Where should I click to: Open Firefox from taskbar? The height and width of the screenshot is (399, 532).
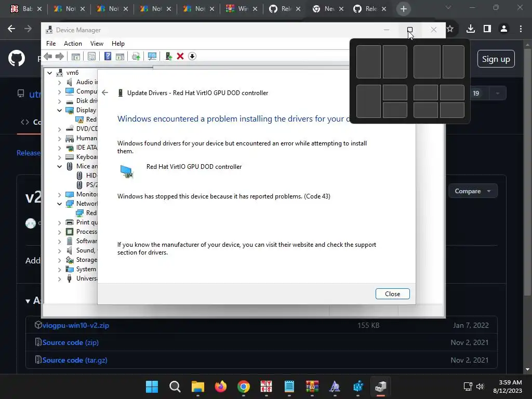220,387
